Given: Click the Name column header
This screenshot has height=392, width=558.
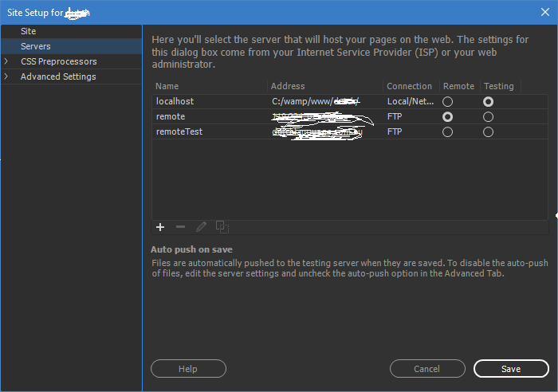Looking at the screenshot, I should 167,86.
